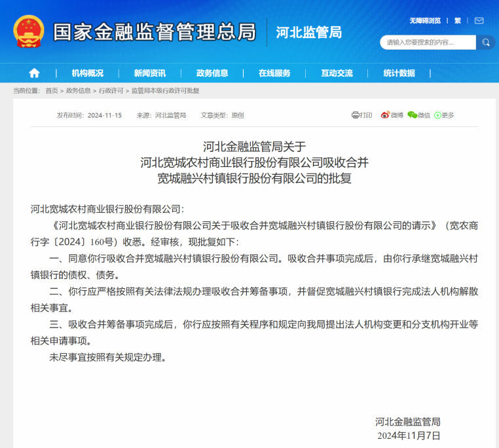The height and width of the screenshot is (448, 499).
Task: Share via the Weibo icon
Action: click(x=385, y=115)
